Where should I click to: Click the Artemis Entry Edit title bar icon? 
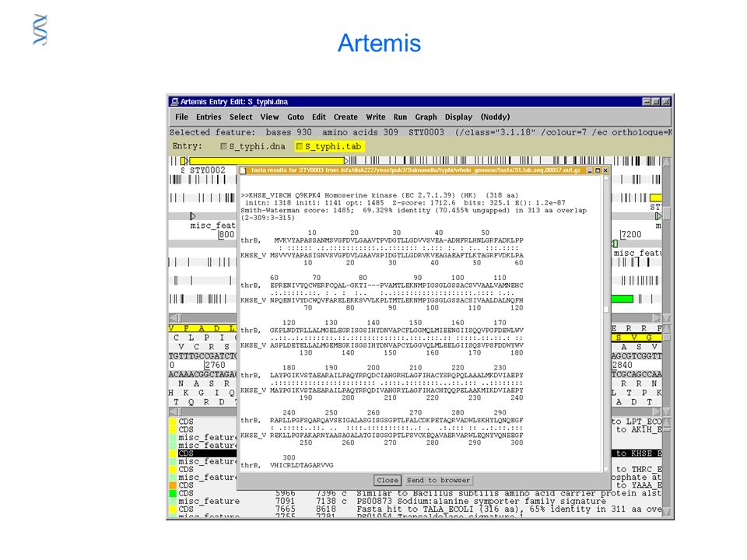coord(175,101)
